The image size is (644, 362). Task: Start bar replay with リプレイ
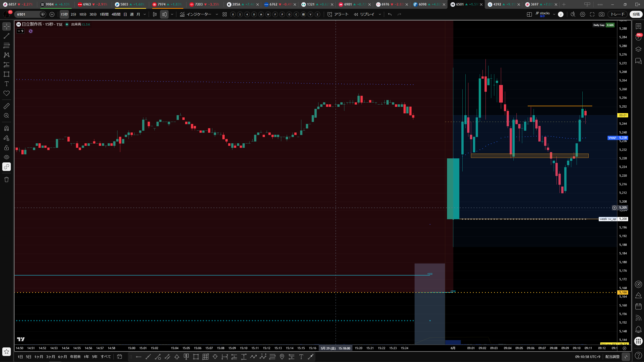tap(364, 14)
